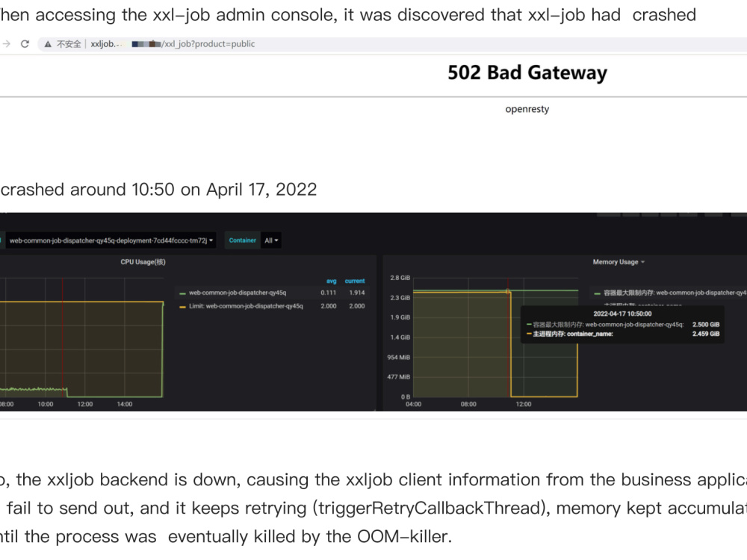747x560 pixels.
Task: Click the 12:00 tick on CPU chart axis
Action: (x=85, y=404)
